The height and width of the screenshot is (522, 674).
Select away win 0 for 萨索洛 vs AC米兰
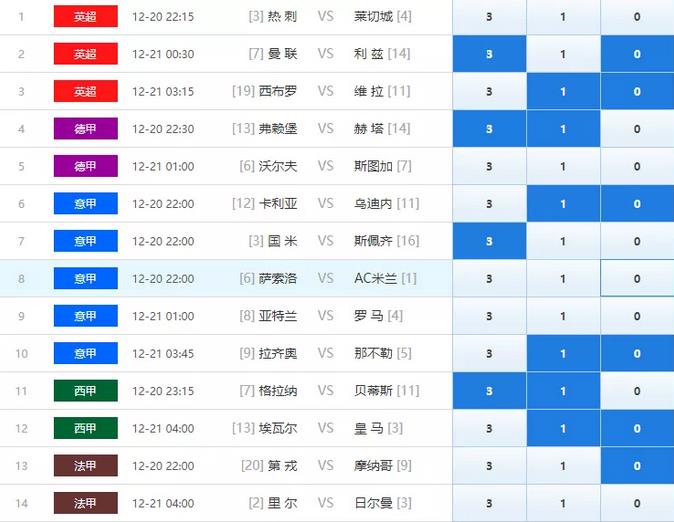coord(637,279)
